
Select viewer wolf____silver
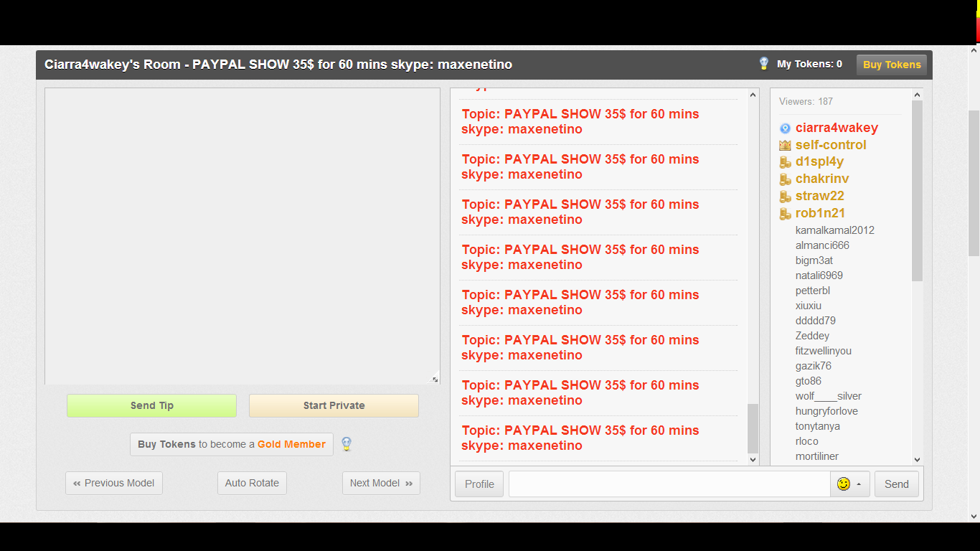829,396
